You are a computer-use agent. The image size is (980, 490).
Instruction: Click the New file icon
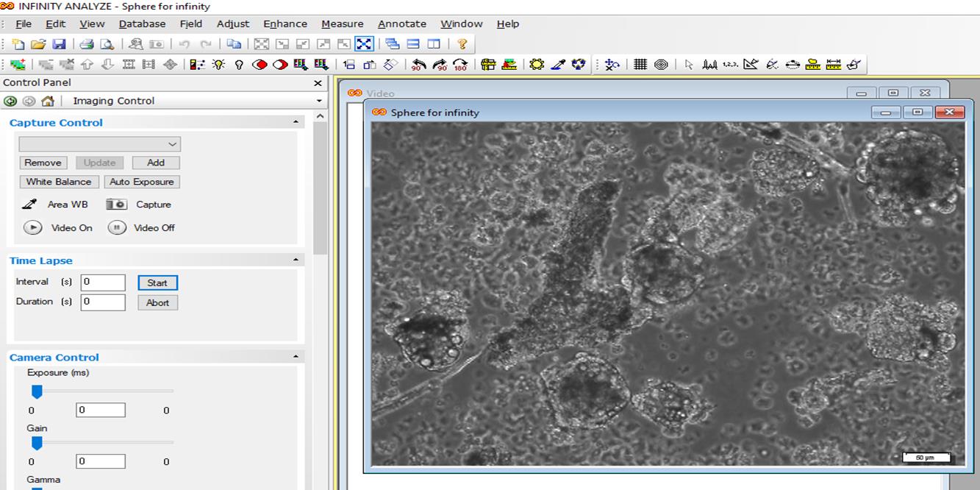click(19, 44)
